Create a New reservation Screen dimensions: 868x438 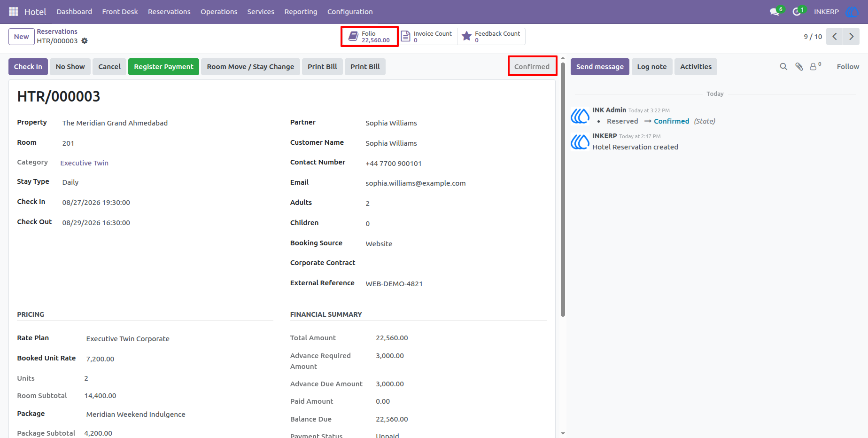(x=22, y=37)
